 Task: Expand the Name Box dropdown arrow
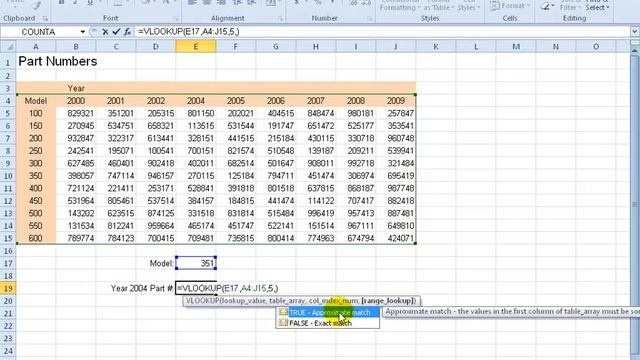82,32
